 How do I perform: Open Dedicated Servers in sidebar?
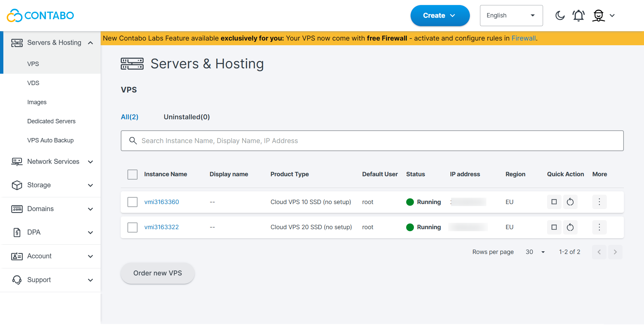point(51,121)
